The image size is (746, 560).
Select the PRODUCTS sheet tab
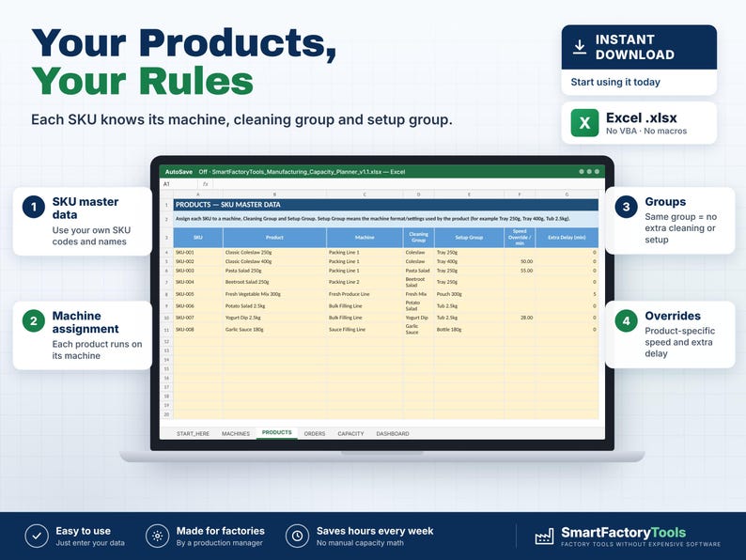[277, 432]
